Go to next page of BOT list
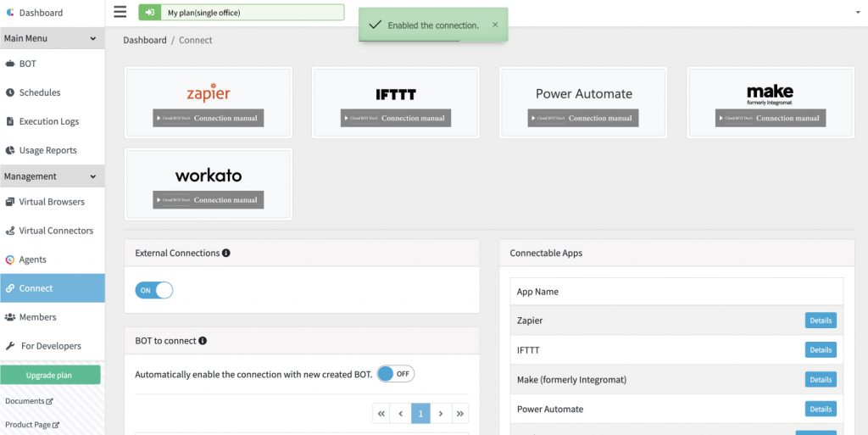Screen dimensions: 868x435 [441, 414]
